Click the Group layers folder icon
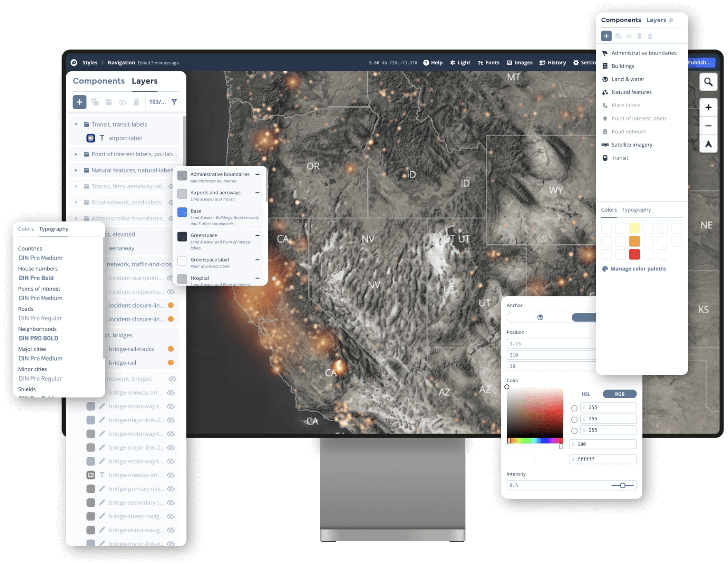 (x=109, y=102)
